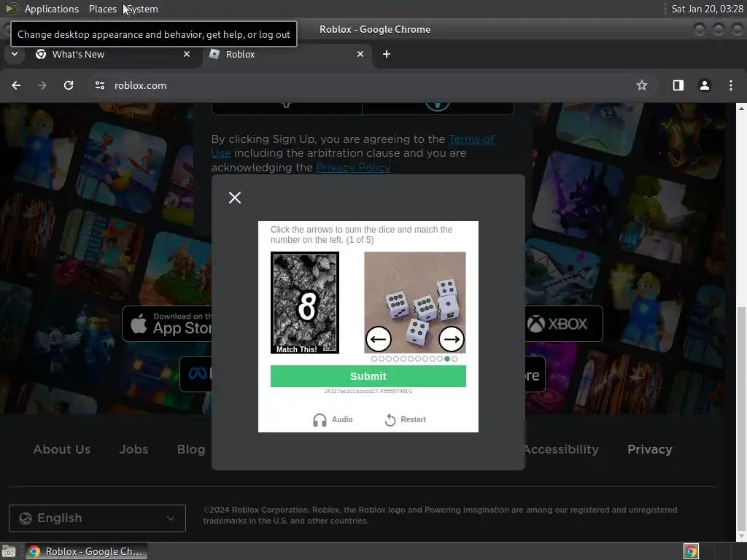Click the scrollbar up arrow

coord(741,108)
